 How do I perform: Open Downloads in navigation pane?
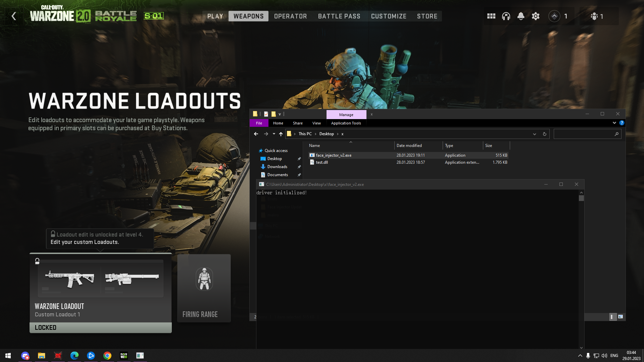[277, 167]
